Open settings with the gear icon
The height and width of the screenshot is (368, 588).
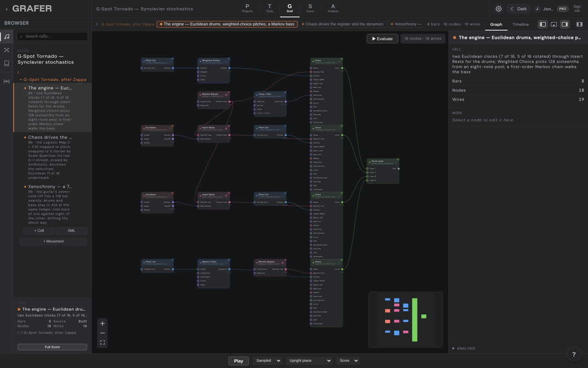(x=498, y=9)
